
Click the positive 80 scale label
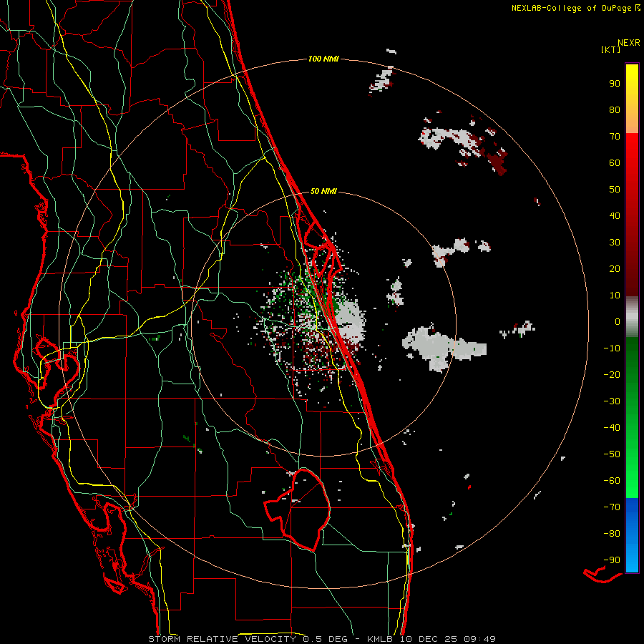point(615,109)
